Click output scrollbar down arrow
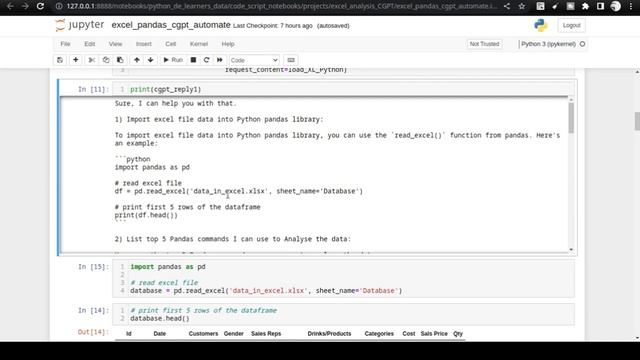 coord(571,249)
